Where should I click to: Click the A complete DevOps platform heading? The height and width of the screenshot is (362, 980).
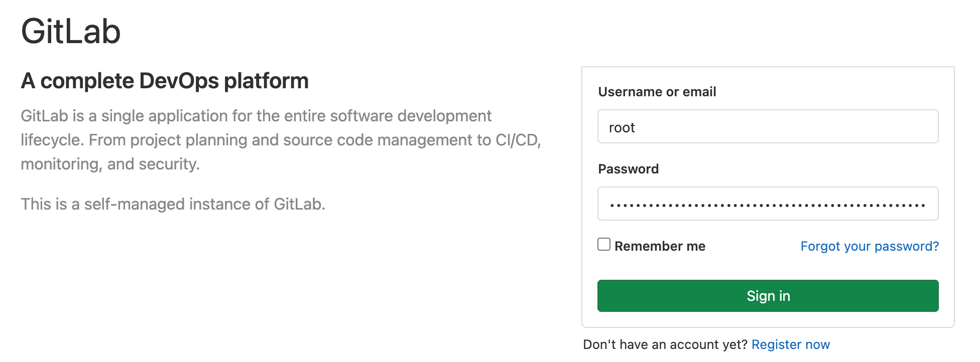tap(165, 81)
